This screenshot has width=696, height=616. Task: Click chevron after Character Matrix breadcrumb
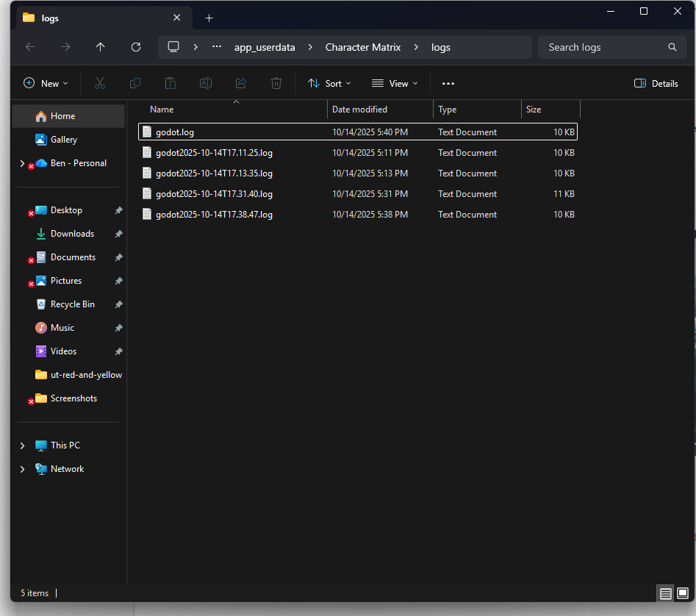tap(416, 47)
